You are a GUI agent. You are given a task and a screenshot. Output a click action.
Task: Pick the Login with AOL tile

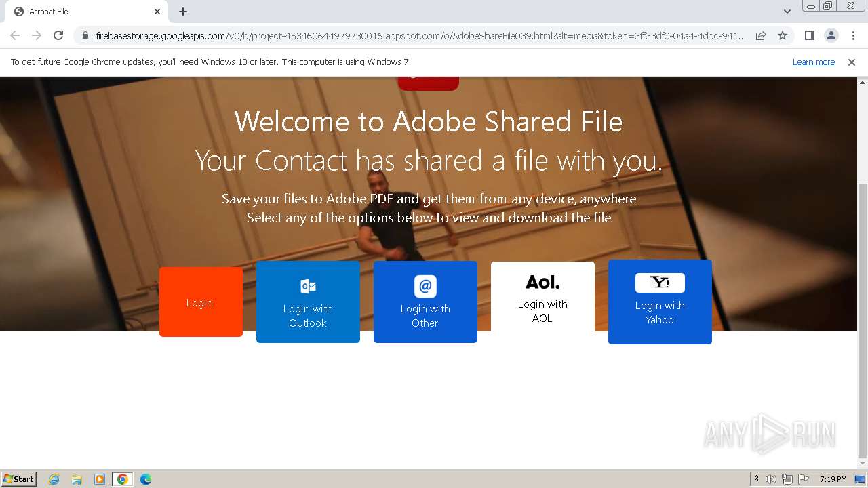coord(542,297)
